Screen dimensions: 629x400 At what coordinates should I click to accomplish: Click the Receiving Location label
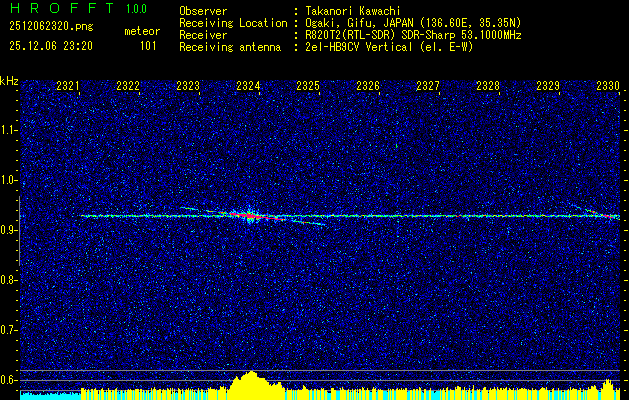click(233, 23)
